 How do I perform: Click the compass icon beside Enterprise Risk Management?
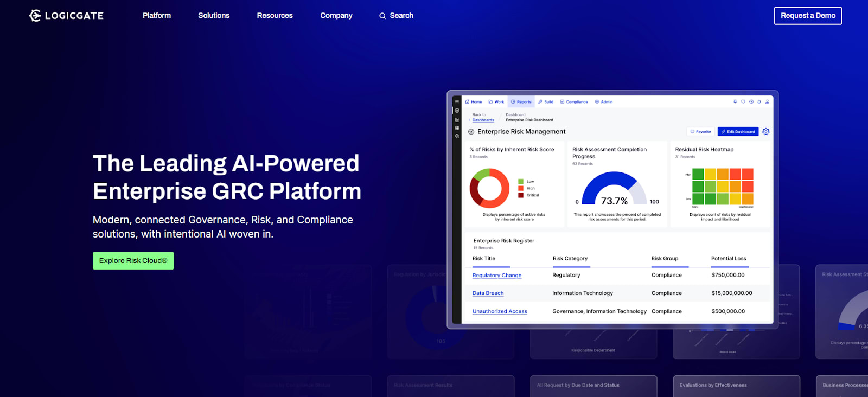(x=471, y=132)
